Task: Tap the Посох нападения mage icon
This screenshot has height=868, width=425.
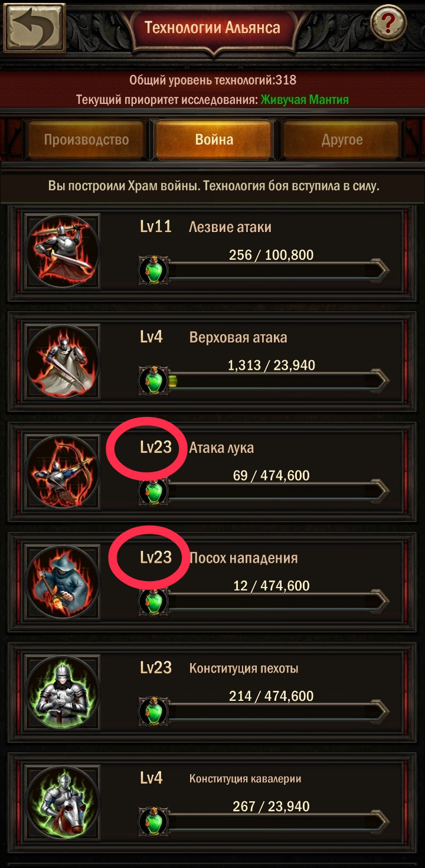Action: tap(63, 582)
